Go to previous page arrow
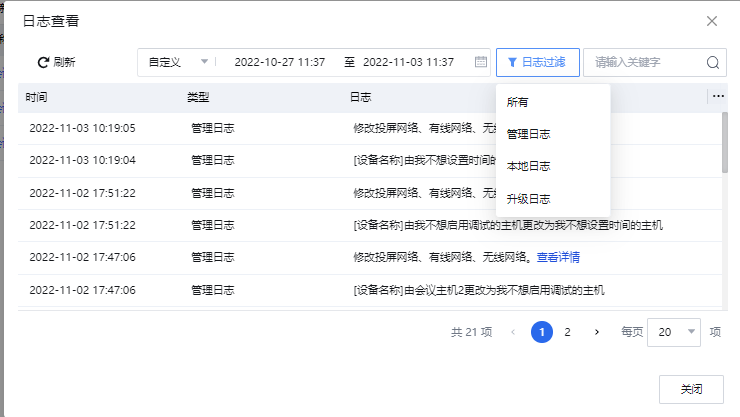The width and height of the screenshot is (740, 417). [x=514, y=332]
